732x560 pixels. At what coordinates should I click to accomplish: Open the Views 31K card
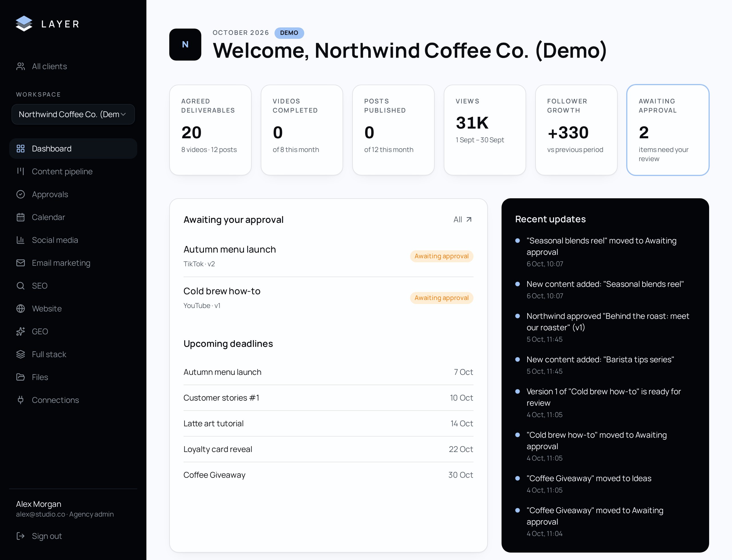(485, 130)
